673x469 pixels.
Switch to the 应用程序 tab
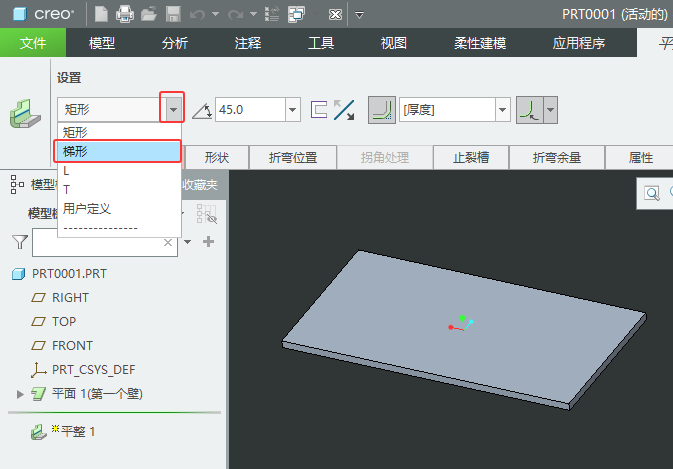pos(579,43)
